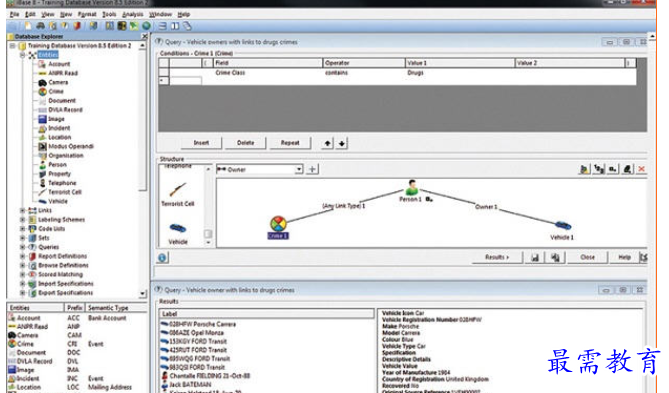Collapse the Training Database root node

12,46
